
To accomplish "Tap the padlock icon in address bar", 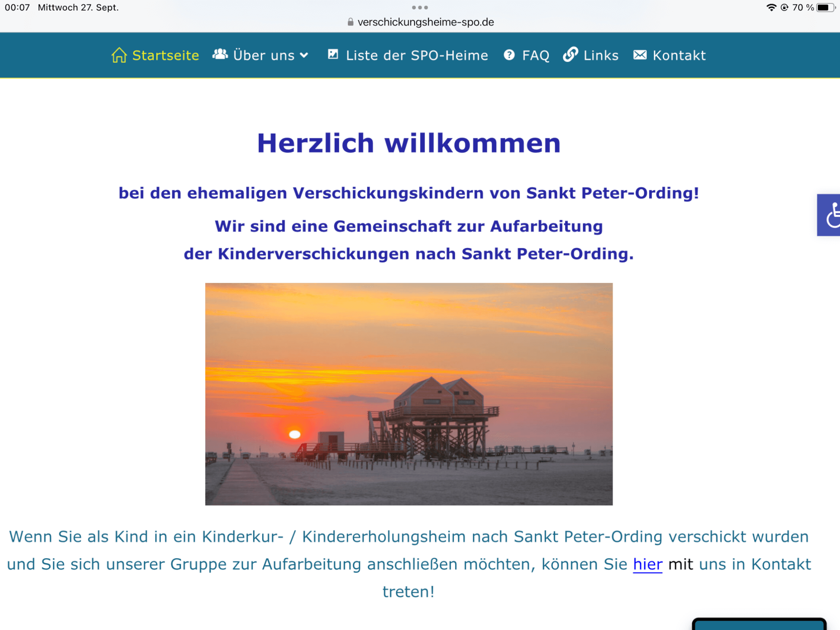I will (x=350, y=22).
